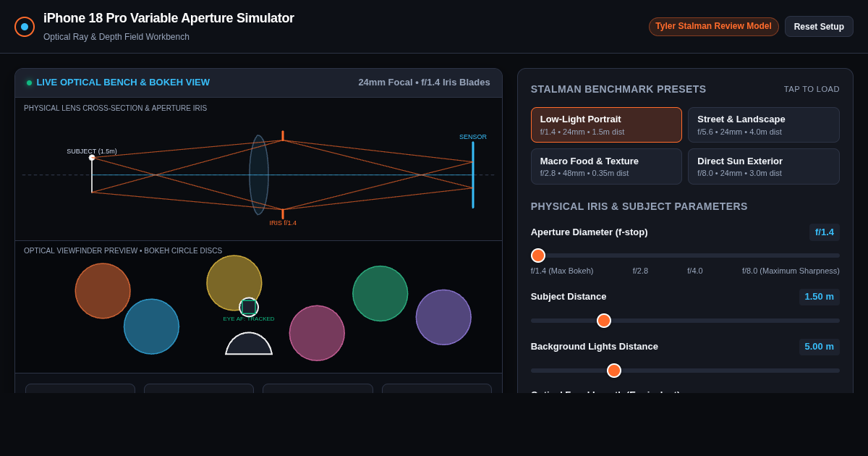868x456 pixels.
Task: Click the Tyler Stalman Review Model badge
Action: [713, 27]
